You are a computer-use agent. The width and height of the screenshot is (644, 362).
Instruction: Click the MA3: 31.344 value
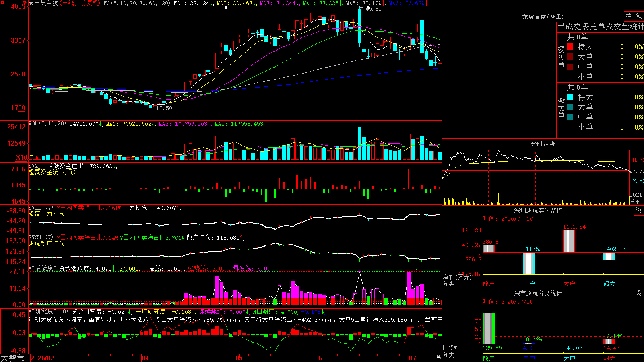click(x=279, y=3)
